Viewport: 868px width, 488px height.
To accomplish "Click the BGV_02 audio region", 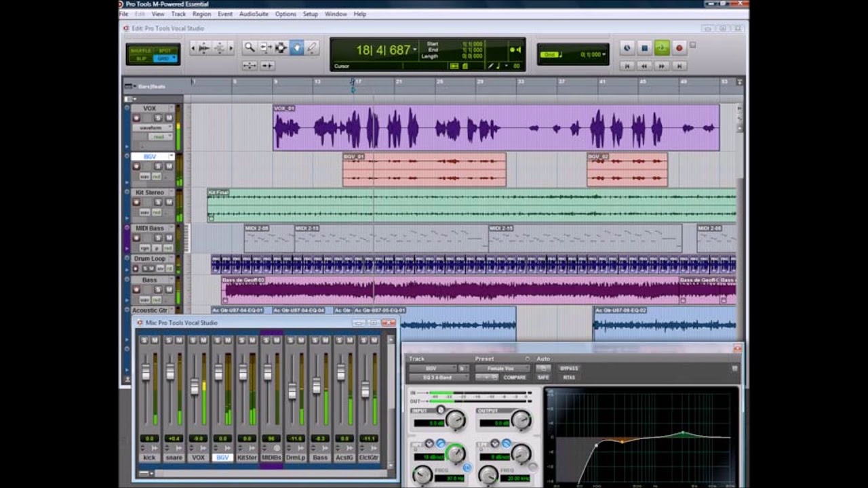I will pos(627,170).
